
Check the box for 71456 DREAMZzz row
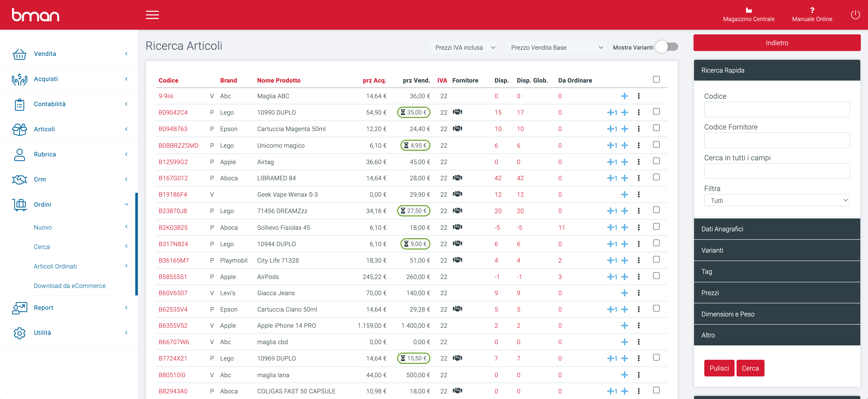[656, 210]
